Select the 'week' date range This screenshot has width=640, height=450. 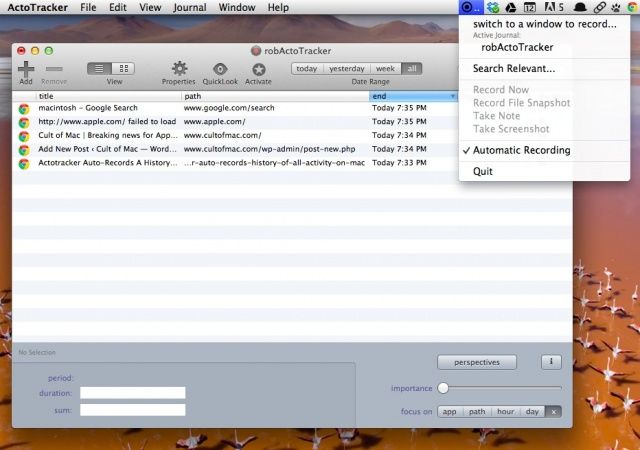click(385, 69)
